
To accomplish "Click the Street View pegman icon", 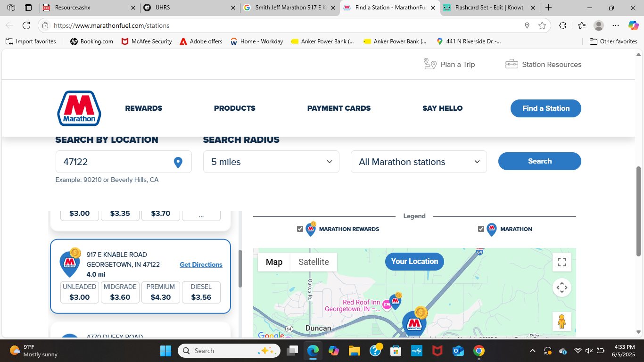I will (562, 321).
